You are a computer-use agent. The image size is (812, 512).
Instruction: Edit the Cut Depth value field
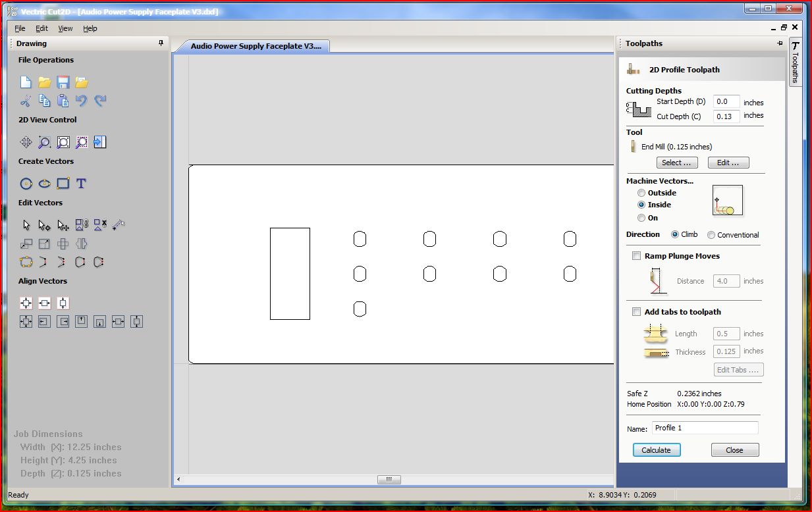point(726,116)
